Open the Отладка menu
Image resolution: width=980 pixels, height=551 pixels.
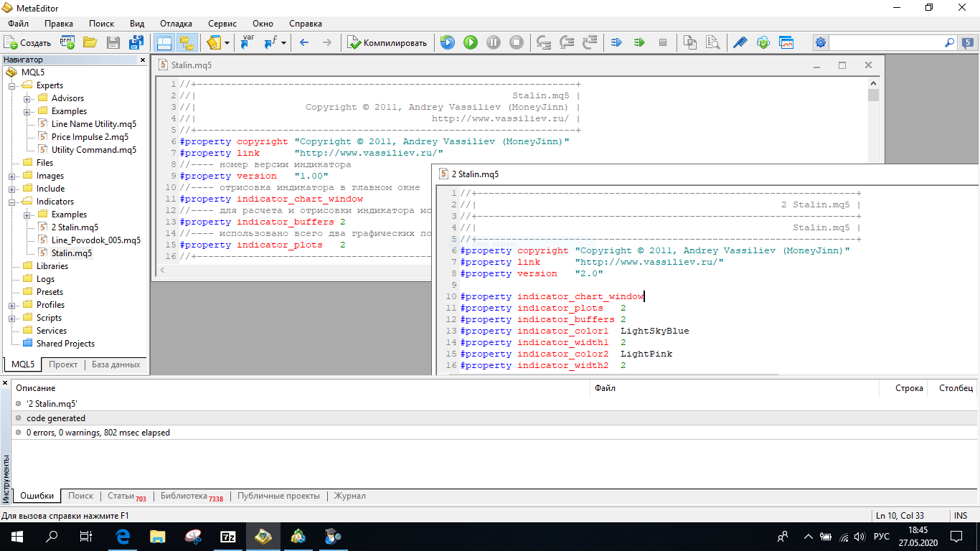pyautogui.click(x=176, y=24)
